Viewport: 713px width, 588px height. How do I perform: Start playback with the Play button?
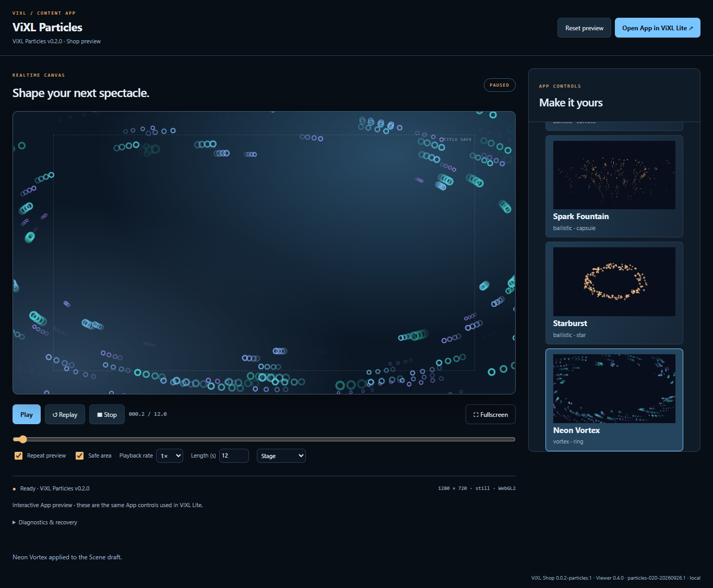[27, 414]
